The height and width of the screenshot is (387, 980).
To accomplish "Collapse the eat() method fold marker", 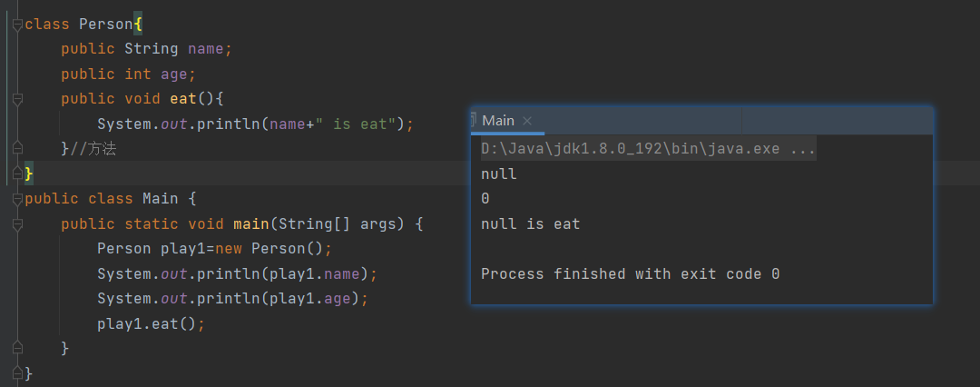I will 17,99.
